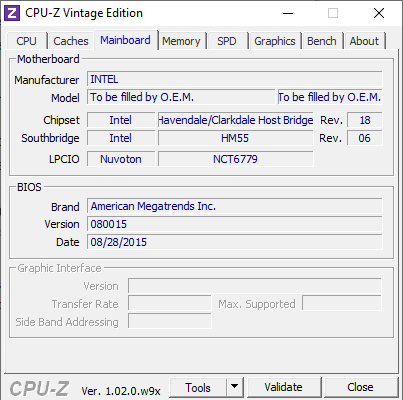Viewport: 403px width, 400px height.
Task: View the Graphics tab
Action: click(275, 41)
